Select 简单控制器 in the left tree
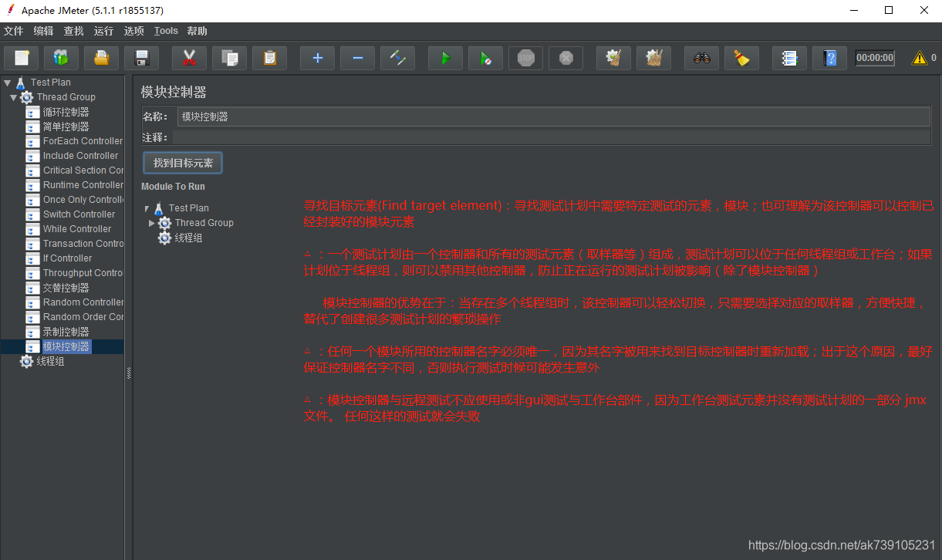 [66, 127]
